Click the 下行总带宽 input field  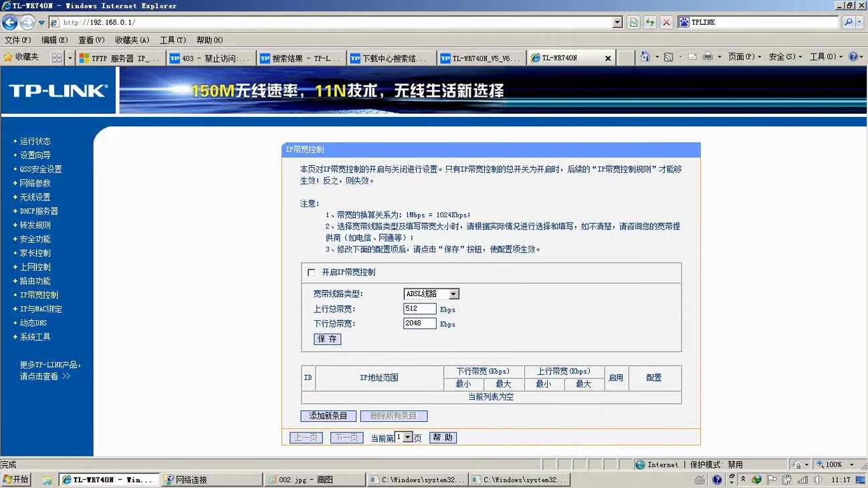tap(420, 324)
